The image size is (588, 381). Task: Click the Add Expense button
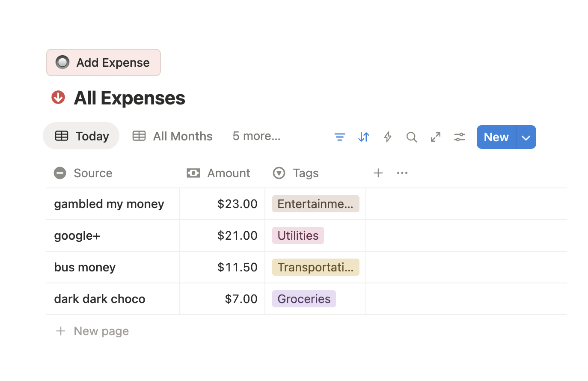103,62
